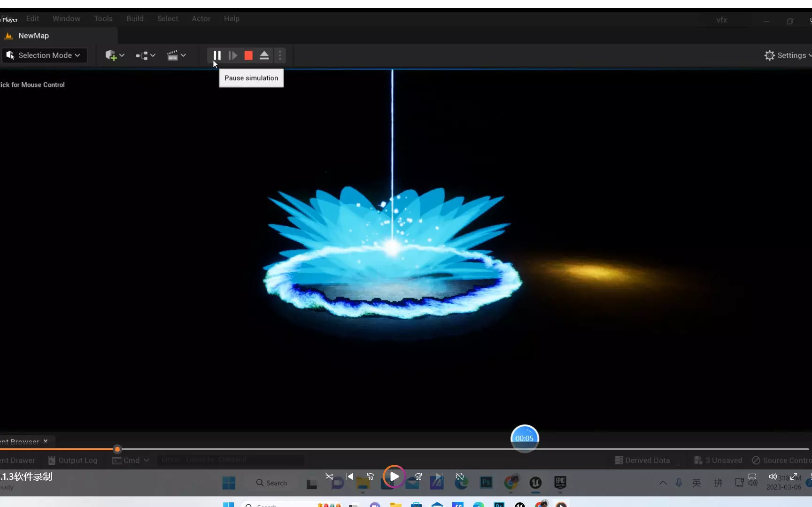Click the 3 Unsaved status button
The width and height of the screenshot is (812, 507).
click(719, 461)
